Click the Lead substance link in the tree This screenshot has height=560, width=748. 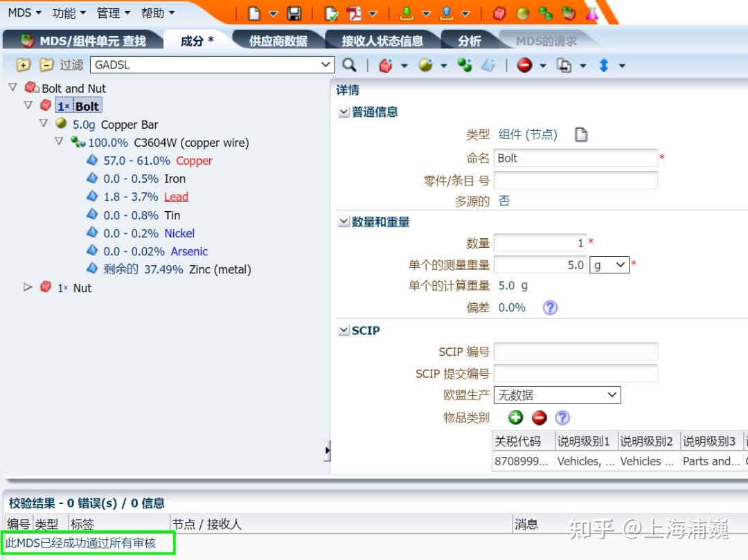click(x=175, y=197)
